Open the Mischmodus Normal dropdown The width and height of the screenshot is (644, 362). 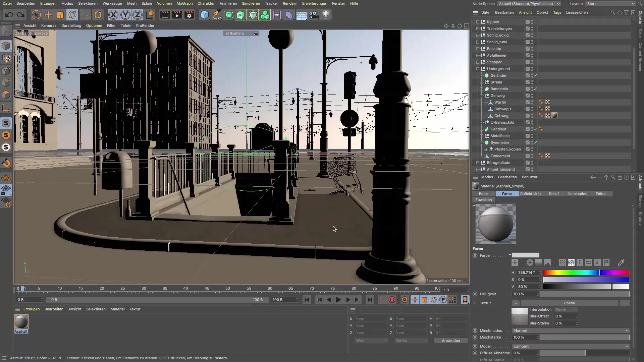(570, 330)
